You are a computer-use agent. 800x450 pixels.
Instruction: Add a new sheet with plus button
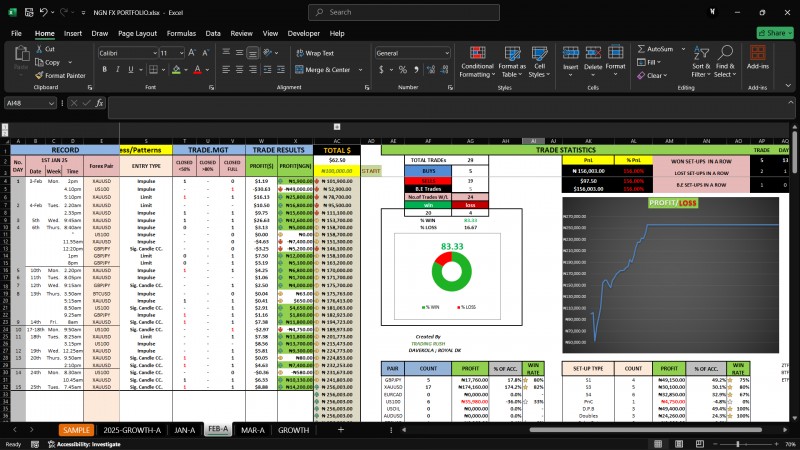341,430
